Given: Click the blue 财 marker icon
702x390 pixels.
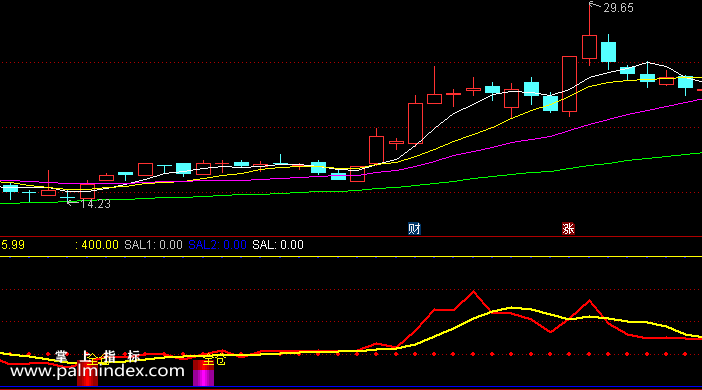Looking at the screenshot, I should (x=414, y=229).
